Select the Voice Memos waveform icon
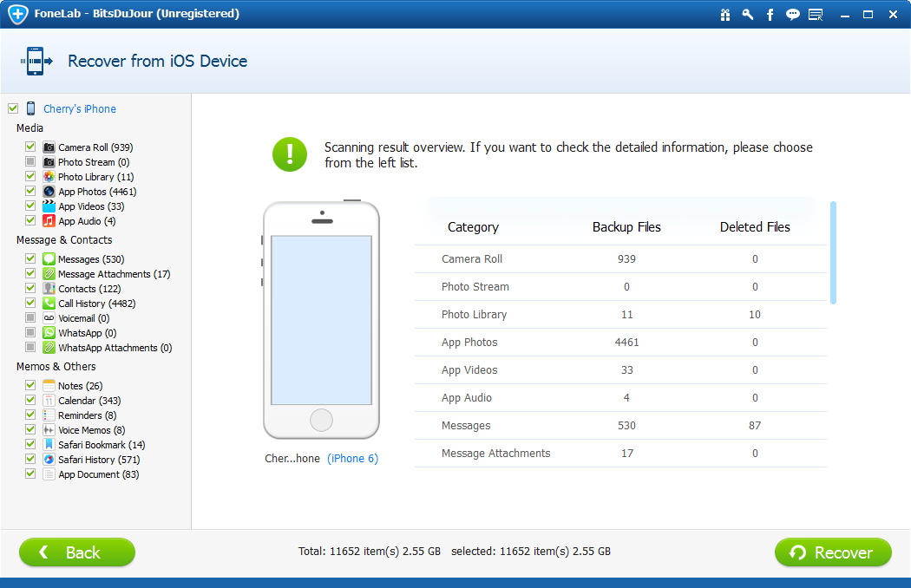Viewport: 911px width, 588px height. pyautogui.click(x=49, y=430)
